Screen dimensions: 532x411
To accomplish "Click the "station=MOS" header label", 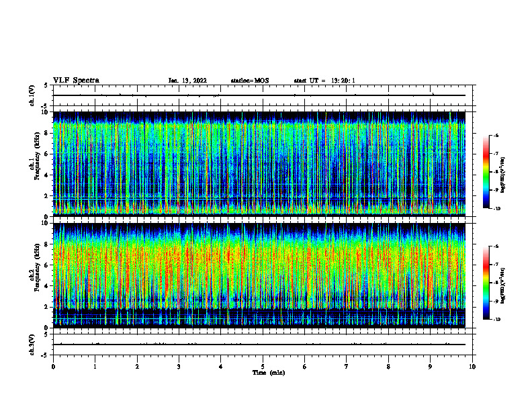I will click(x=250, y=81).
